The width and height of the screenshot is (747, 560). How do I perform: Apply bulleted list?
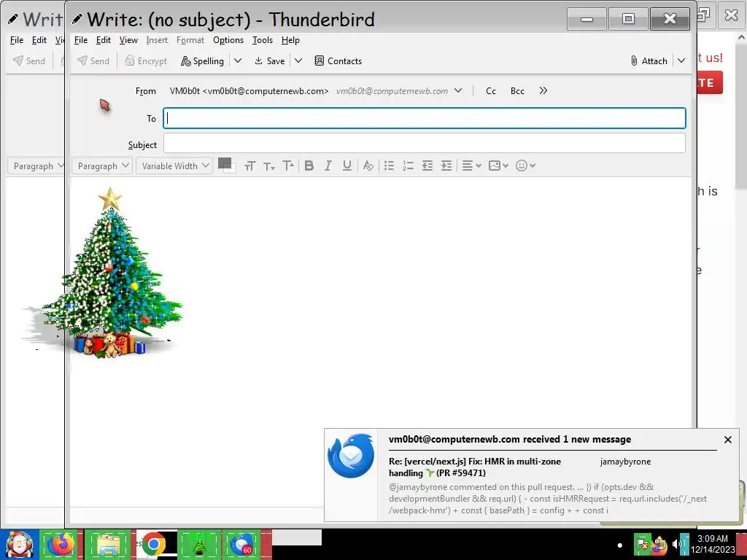[390, 166]
